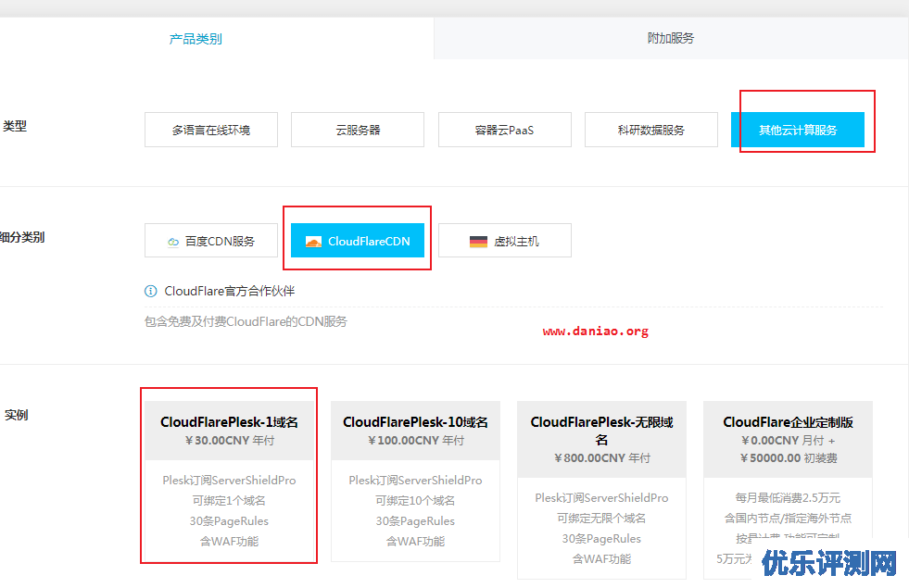
Task: Choose the CloudFlarePlesk-无限域名 plan card
Action: point(601,490)
